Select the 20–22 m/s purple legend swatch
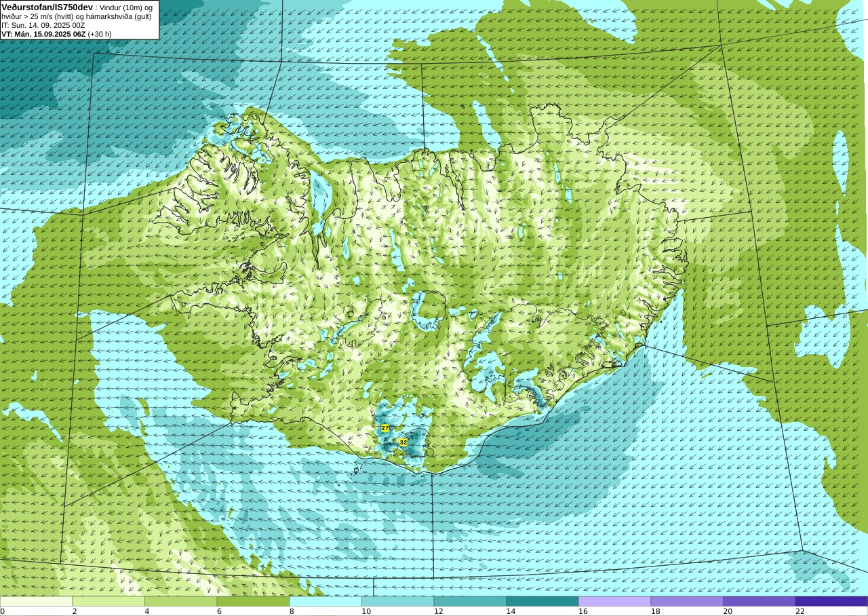The height and width of the screenshot is (616, 868). pyautogui.click(x=759, y=601)
